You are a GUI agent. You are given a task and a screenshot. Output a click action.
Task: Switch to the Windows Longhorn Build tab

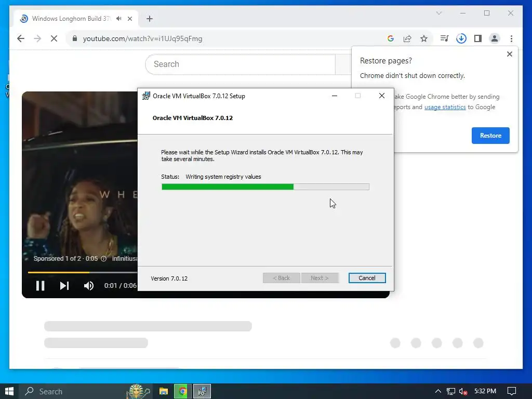71,19
